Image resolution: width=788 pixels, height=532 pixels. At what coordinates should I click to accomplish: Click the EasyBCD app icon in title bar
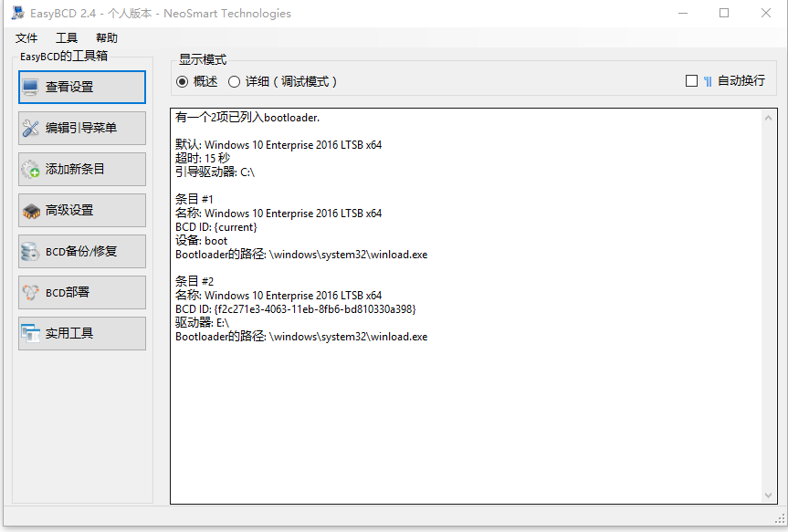tap(18, 13)
